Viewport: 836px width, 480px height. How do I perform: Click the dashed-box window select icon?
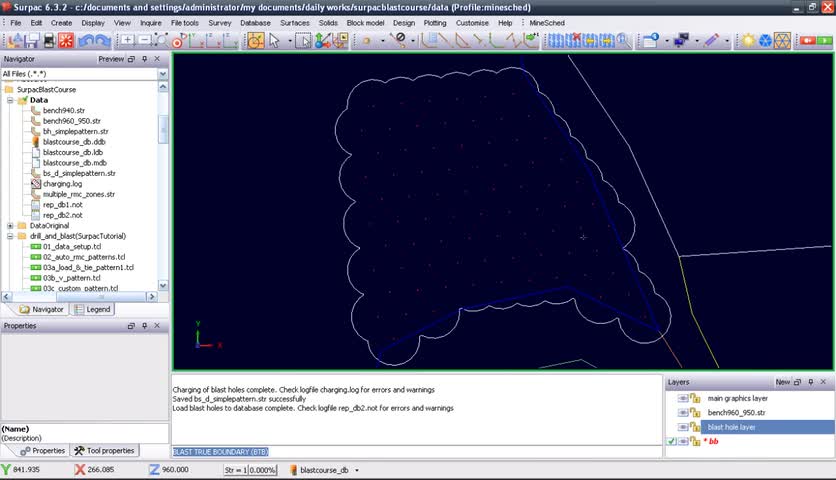tap(303, 41)
